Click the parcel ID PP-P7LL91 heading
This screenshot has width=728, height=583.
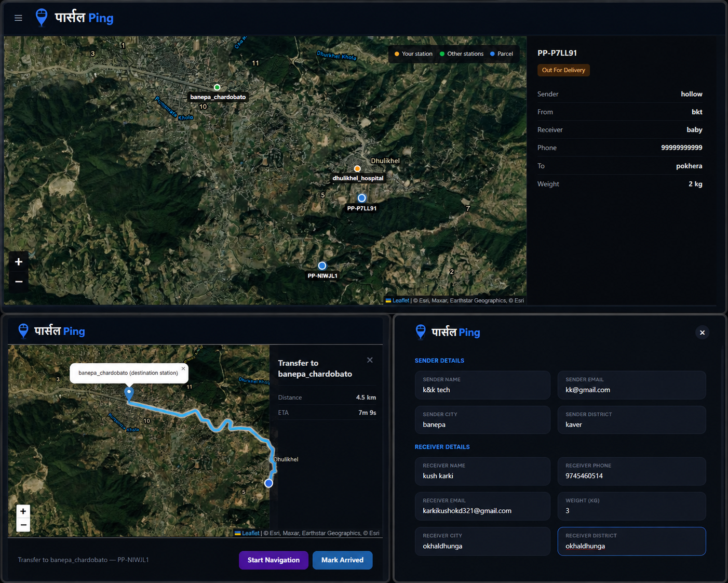(x=557, y=53)
